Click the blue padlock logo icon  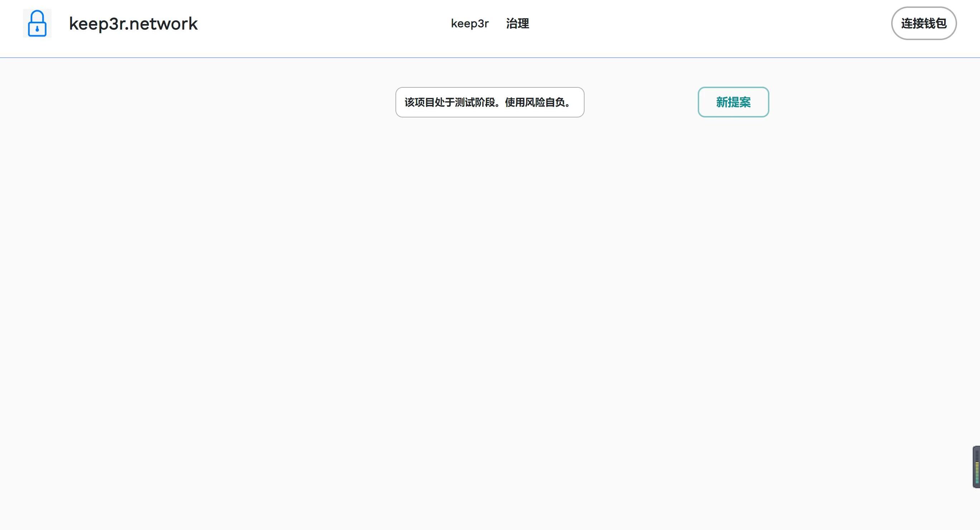point(37,24)
